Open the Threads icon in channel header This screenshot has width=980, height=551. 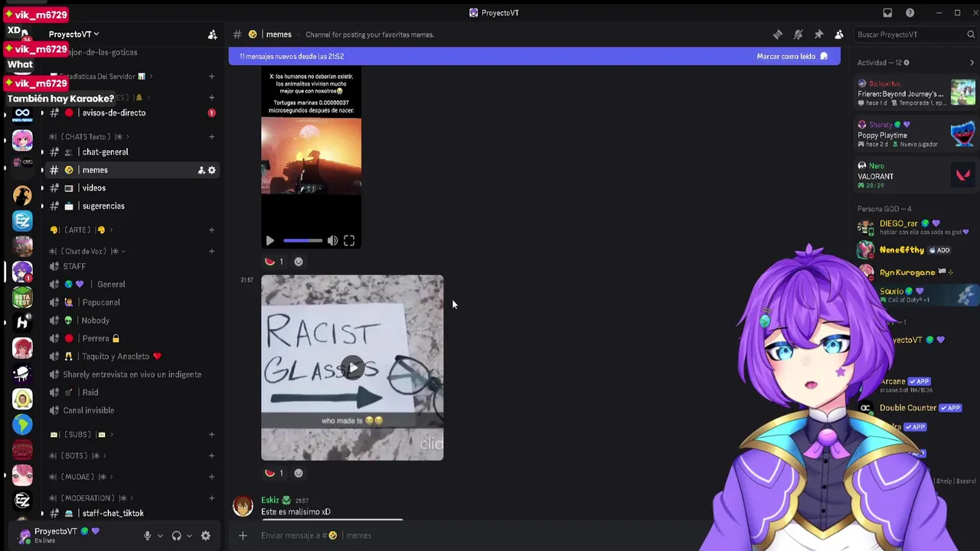(778, 34)
